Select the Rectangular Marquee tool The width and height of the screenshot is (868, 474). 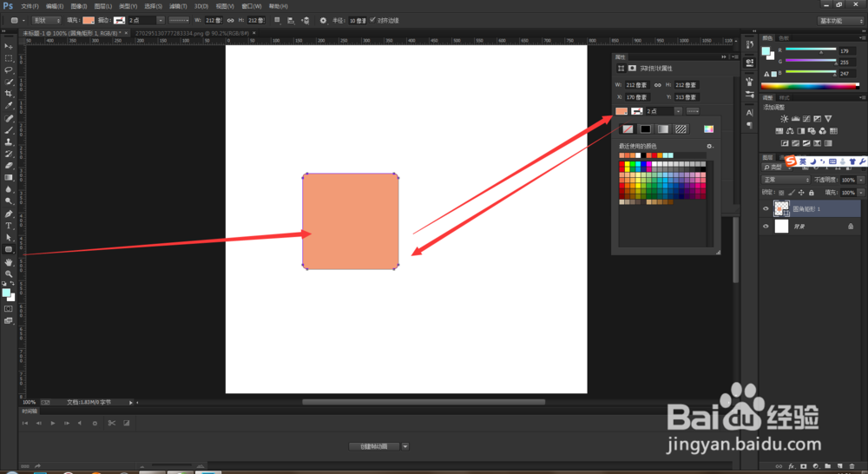point(9,58)
